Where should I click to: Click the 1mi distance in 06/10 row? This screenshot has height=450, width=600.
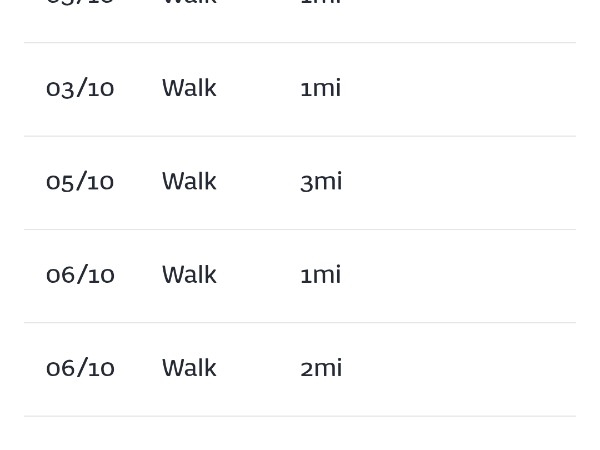(320, 274)
